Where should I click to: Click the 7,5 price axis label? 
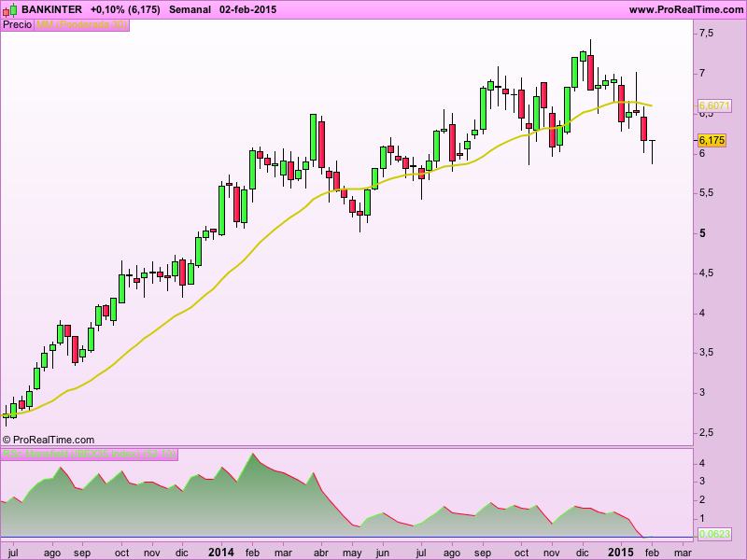coord(707,33)
